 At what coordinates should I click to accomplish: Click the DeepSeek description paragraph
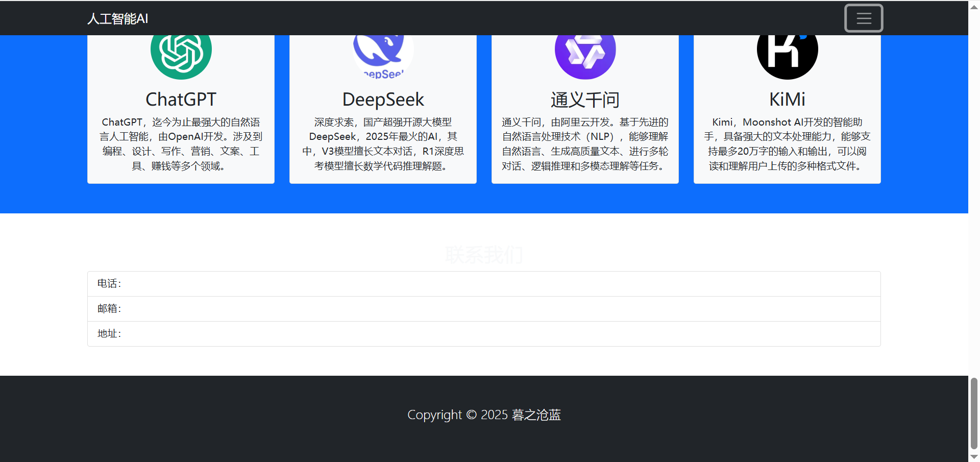[383, 144]
